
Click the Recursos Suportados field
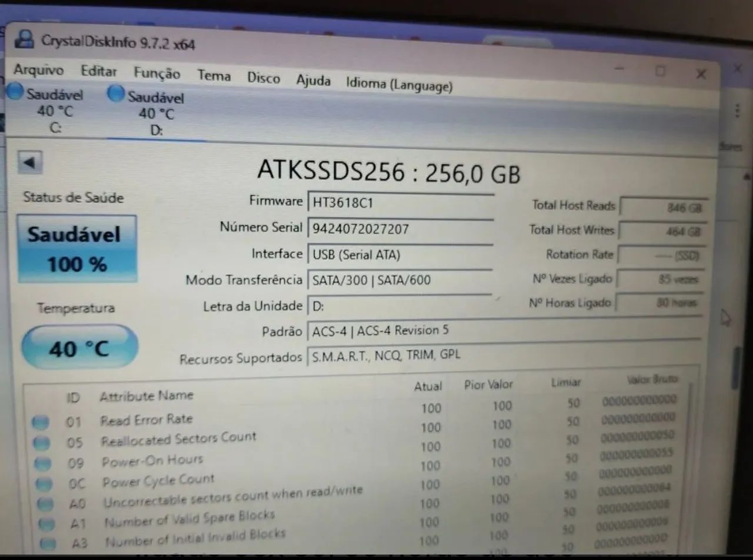coord(504,355)
